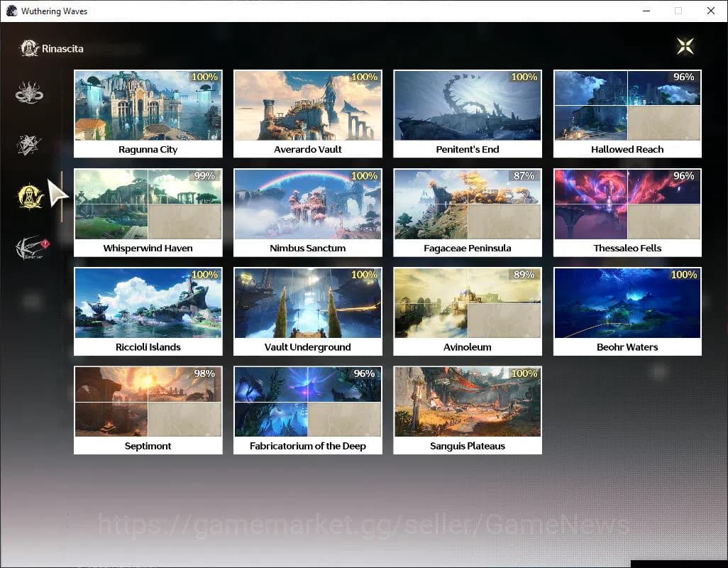Open the Septimont area card
Viewport: 728px width, 568px height.
coord(148,410)
